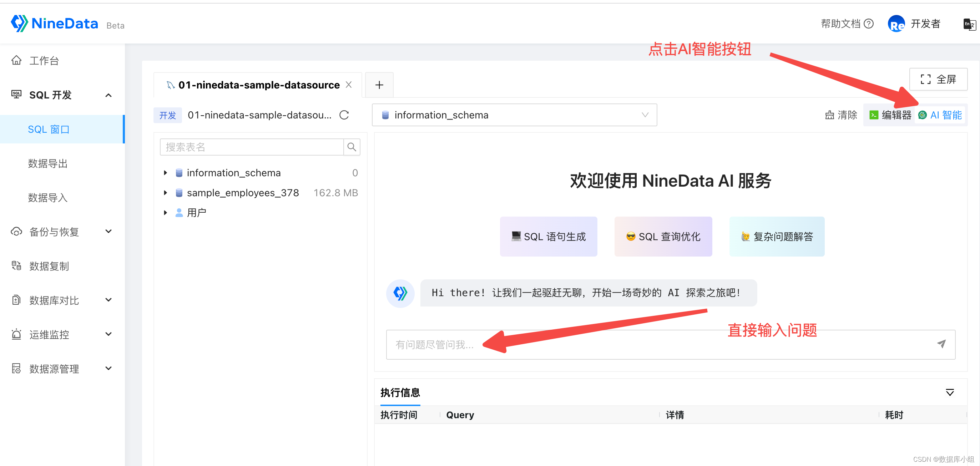The width and height of the screenshot is (980, 466).
Task: Open the information_schema database dropdown
Action: tap(514, 115)
